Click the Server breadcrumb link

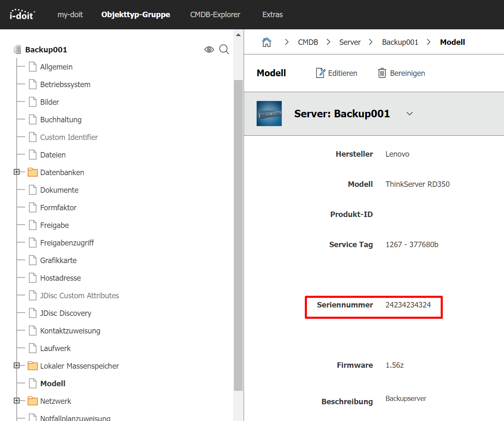350,42
